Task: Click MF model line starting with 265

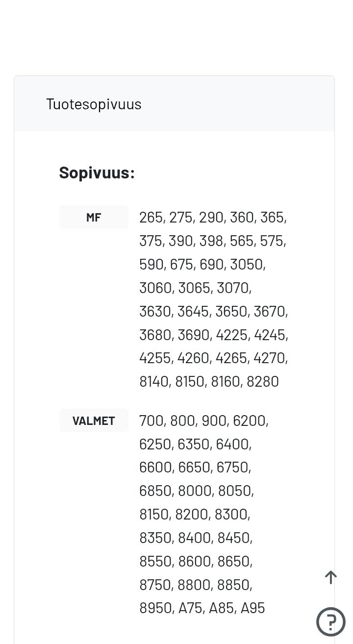Action: tap(213, 217)
